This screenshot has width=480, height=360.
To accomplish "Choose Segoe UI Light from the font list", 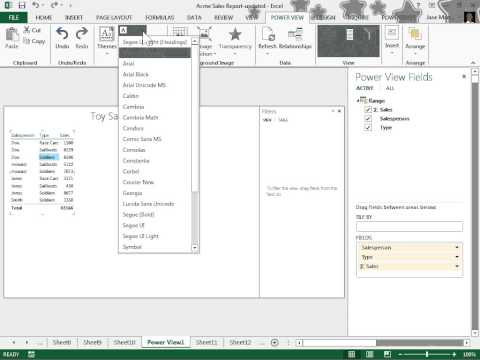I will point(155,236).
